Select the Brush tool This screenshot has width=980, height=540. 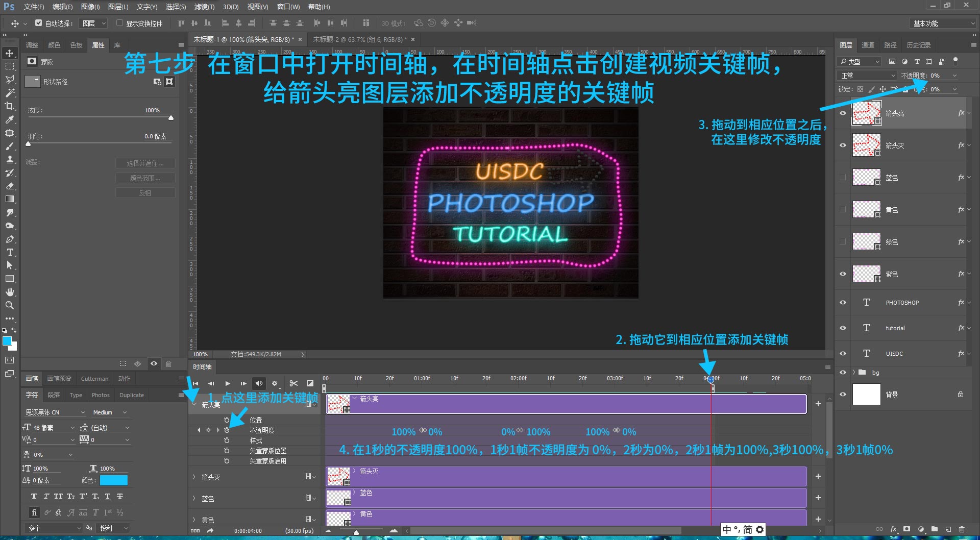(x=10, y=146)
